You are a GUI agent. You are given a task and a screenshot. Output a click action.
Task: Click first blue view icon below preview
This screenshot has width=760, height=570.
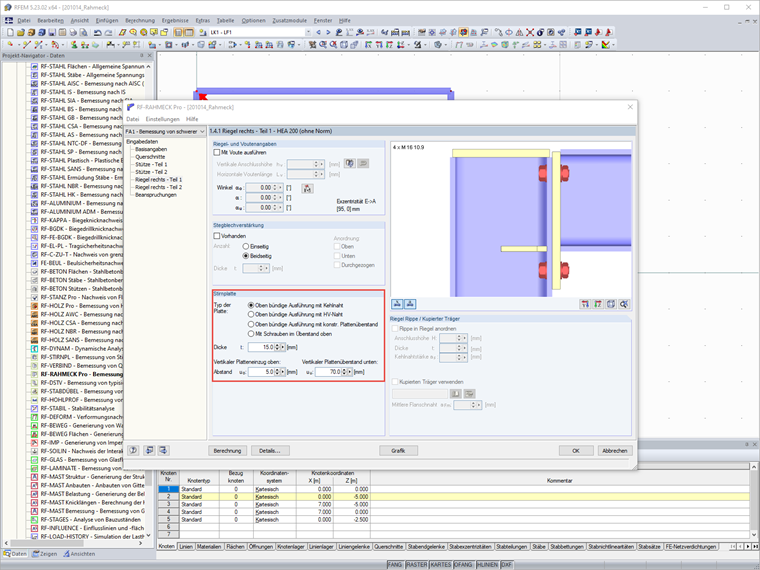[397, 304]
